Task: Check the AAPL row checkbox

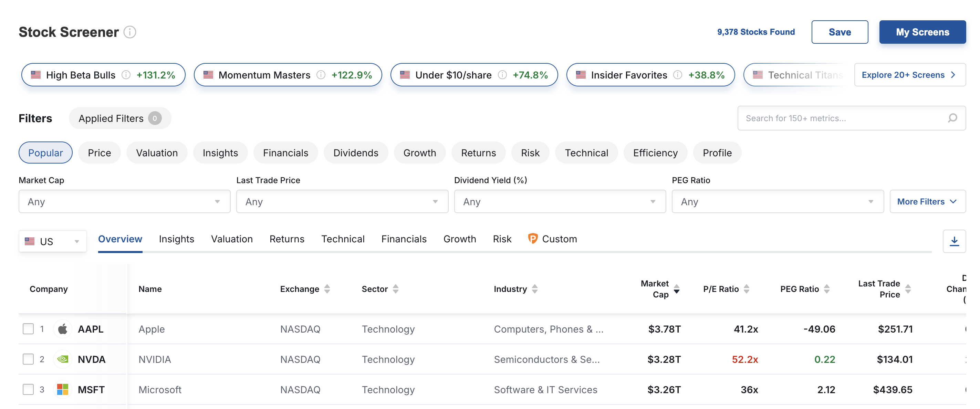Action: 28,329
